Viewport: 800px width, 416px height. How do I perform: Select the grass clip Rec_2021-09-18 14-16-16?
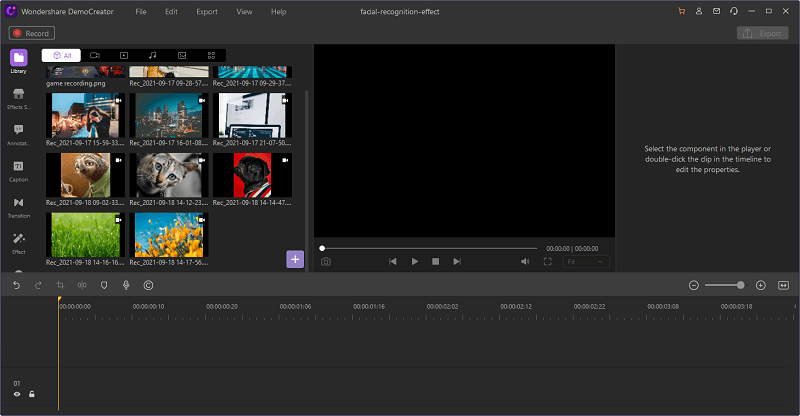click(x=85, y=235)
